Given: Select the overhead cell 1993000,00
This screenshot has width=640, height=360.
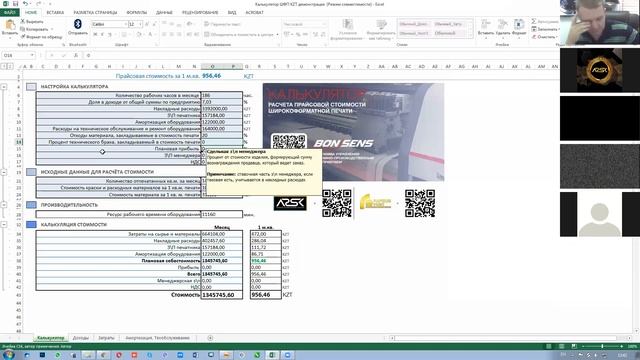Looking at the screenshot, I should [x=222, y=109].
